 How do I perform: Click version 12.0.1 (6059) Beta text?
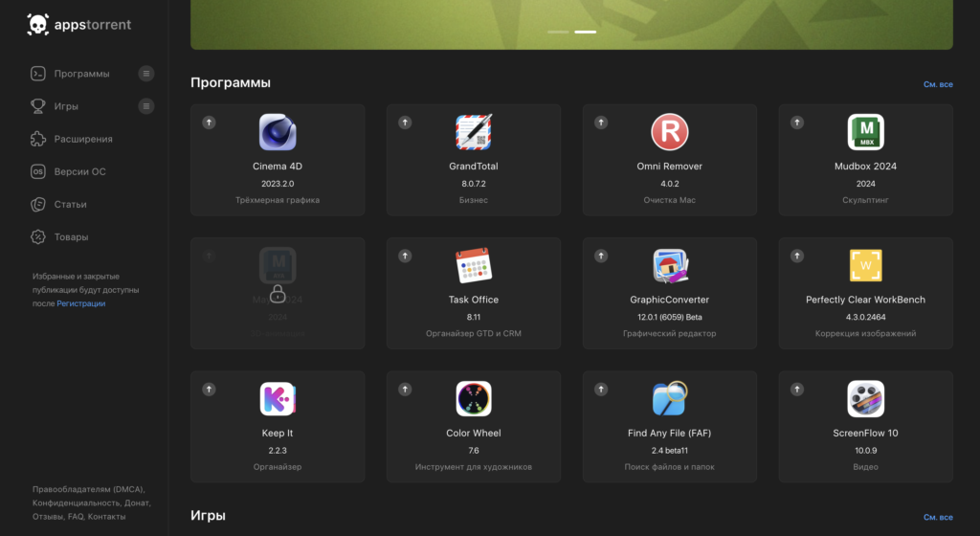[669, 317]
